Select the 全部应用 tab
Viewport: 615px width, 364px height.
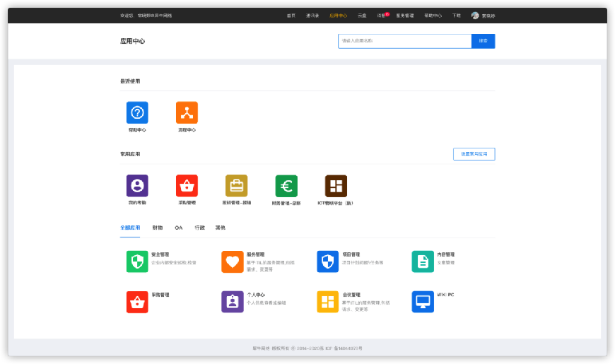click(130, 228)
